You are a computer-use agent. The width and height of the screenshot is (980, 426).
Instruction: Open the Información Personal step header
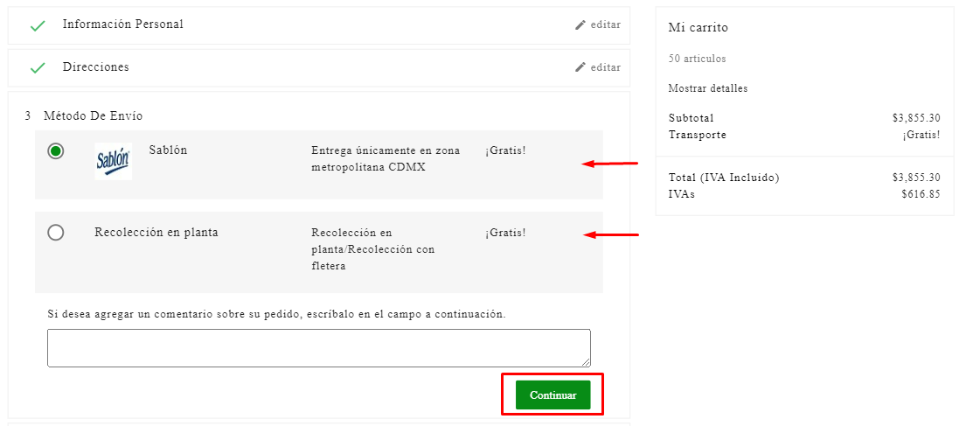click(x=122, y=24)
